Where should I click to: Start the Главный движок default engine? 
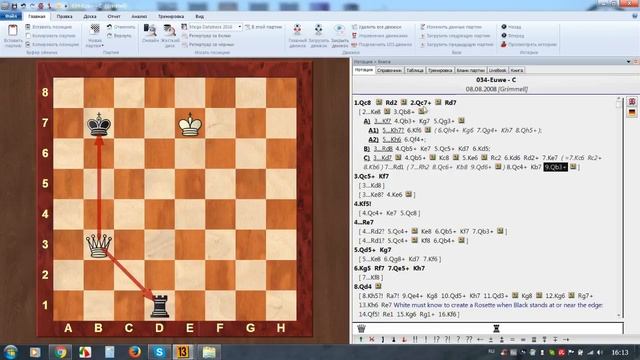(x=298, y=36)
